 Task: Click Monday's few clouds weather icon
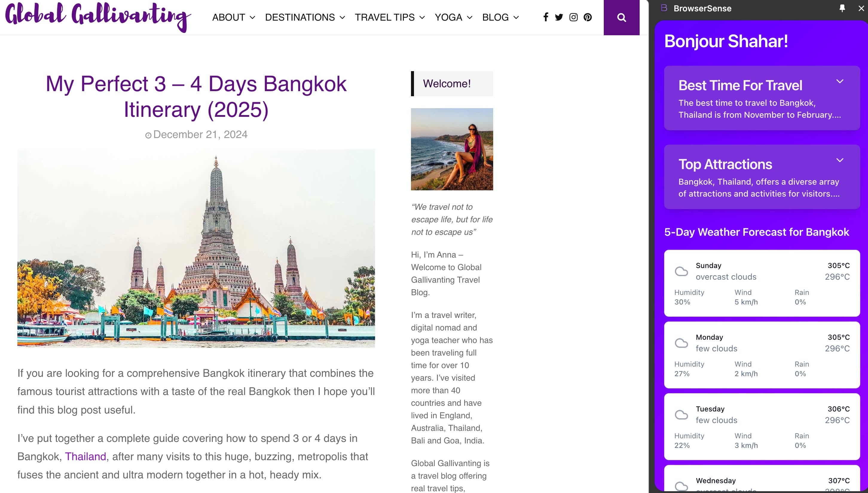[682, 343]
